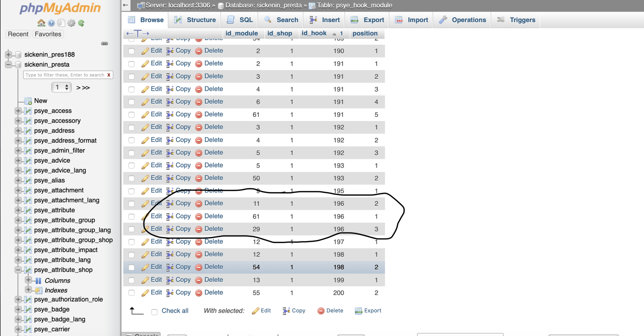Go to the Insert tab
The height and width of the screenshot is (336, 644).
pos(324,20)
